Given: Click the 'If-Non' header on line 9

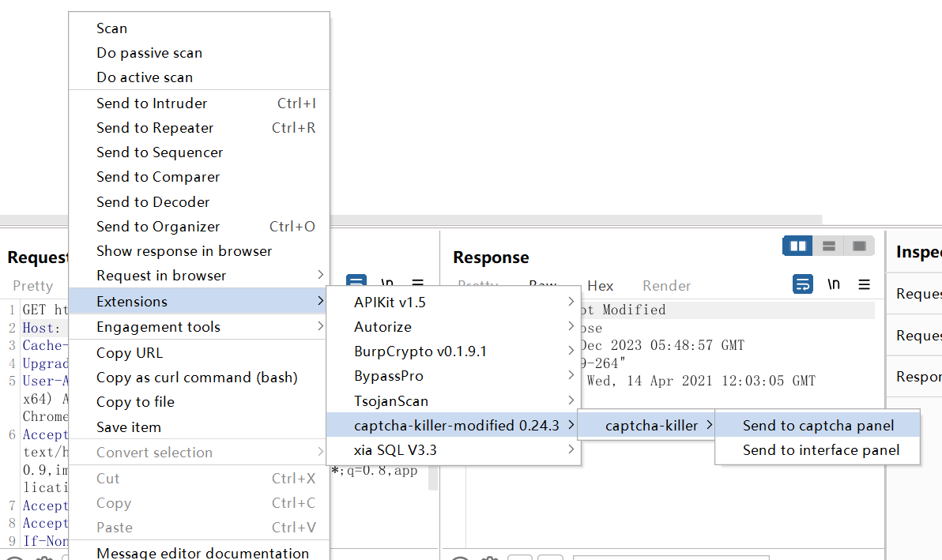Looking at the screenshot, I should (46, 541).
